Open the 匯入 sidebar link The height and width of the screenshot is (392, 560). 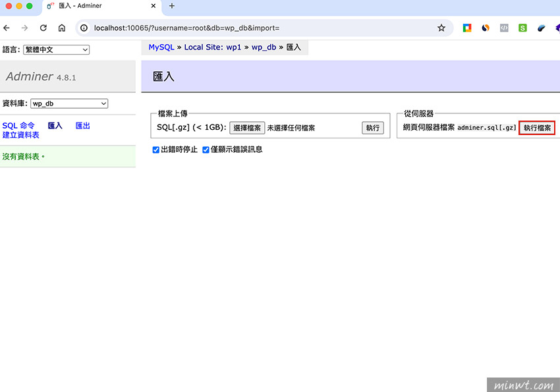(x=55, y=126)
